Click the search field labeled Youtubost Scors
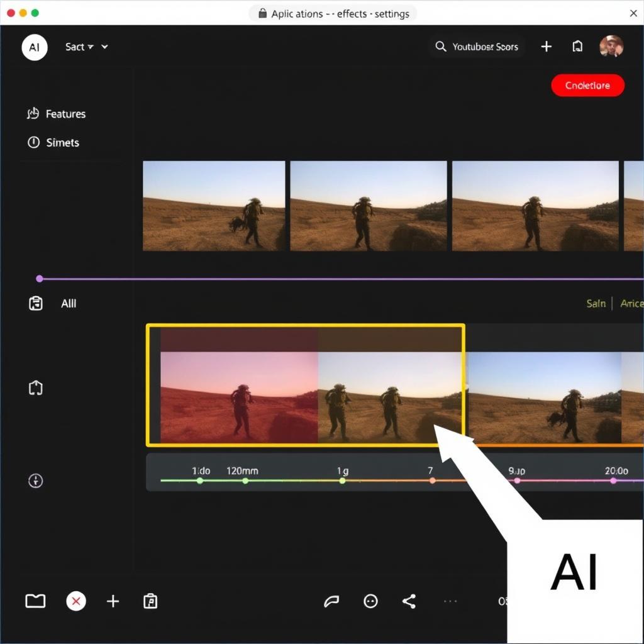Screen dimensions: 644x644 [x=476, y=47]
